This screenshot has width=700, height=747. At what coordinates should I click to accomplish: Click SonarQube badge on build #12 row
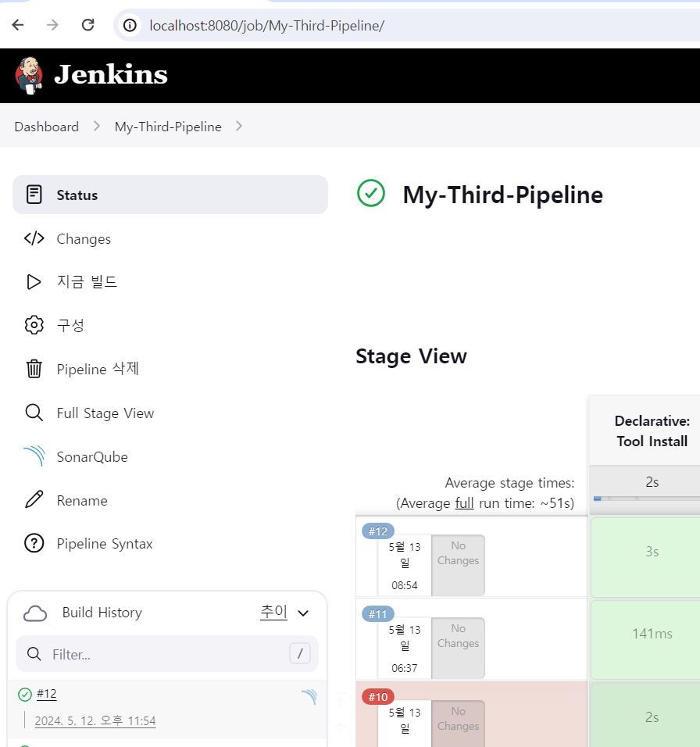309,696
